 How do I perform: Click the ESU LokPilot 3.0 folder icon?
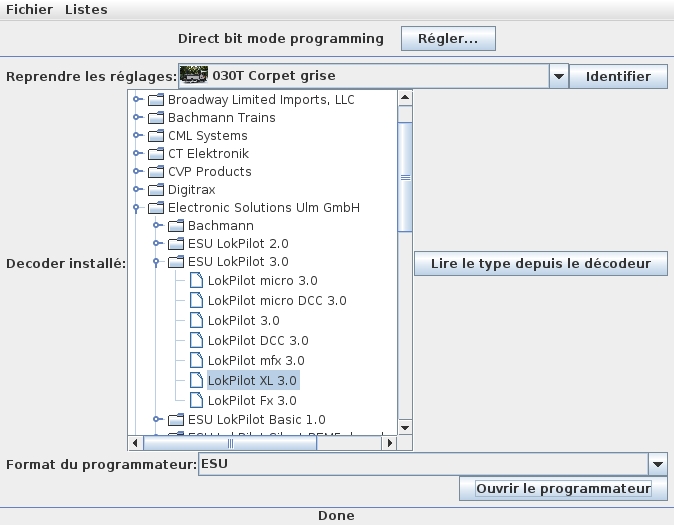(x=176, y=262)
